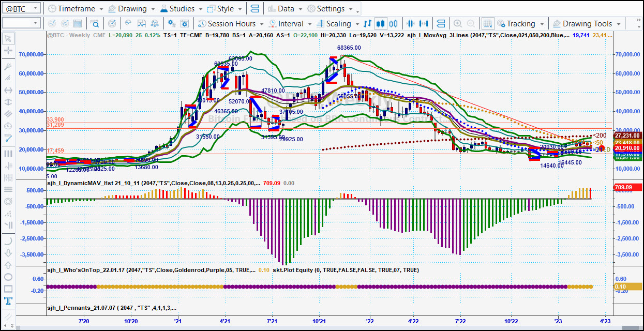Switch to hollow candlestick chart type
The image size is (644, 331).
click(x=394, y=23)
